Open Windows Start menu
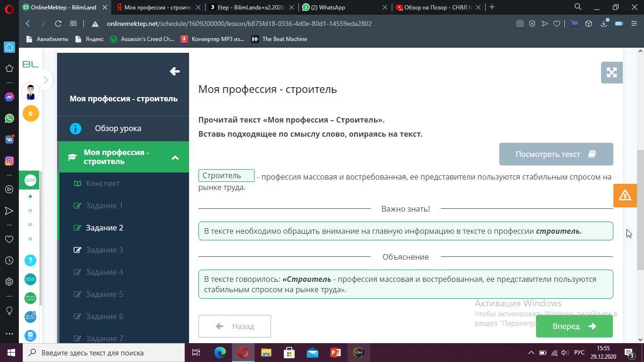Image resolution: width=644 pixels, height=362 pixels. pos(11,353)
